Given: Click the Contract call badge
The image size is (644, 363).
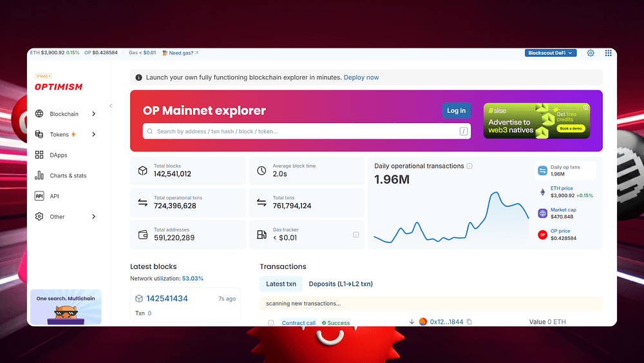Looking at the screenshot, I should click(299, 323).
